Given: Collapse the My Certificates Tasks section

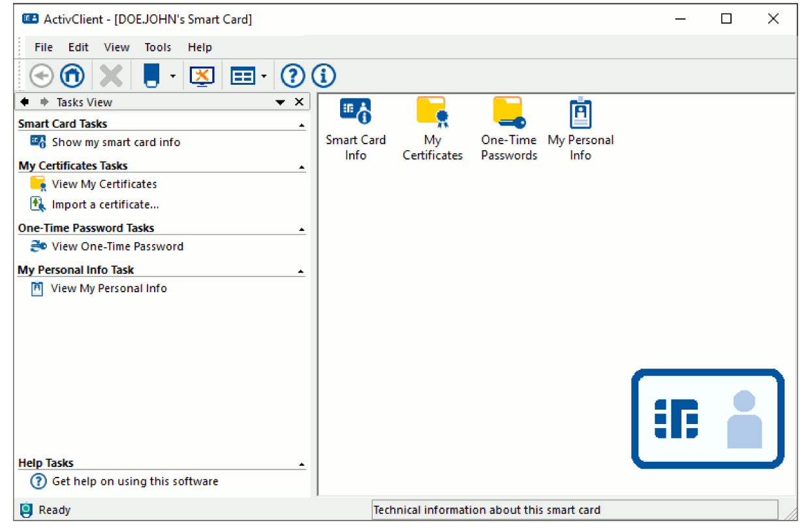Looking at the screenshot, I should pyautogui.click(x=302, y=167).
